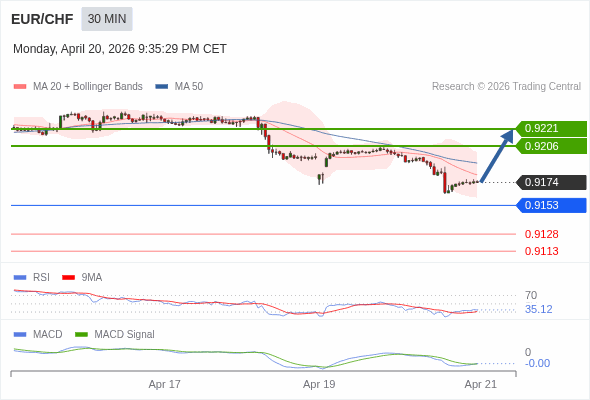
Task: Click the 0.9113 support level value
Action: click(541, 251)
